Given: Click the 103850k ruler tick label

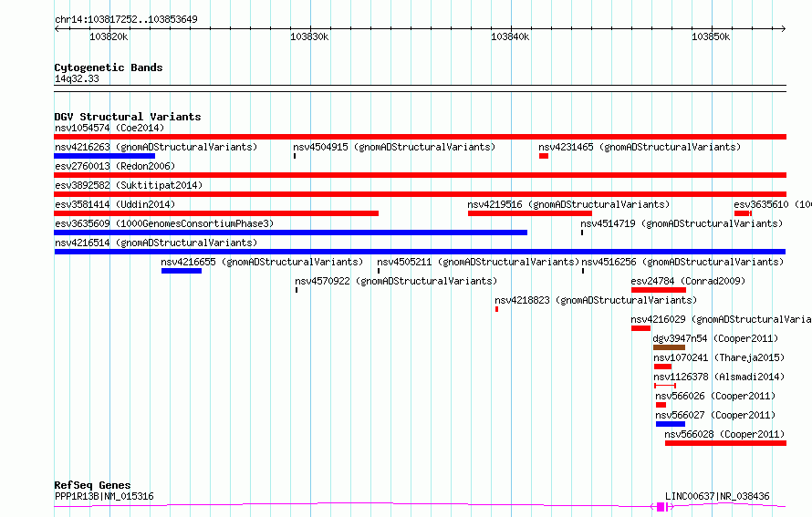Looking at the screenshot, I should coord(711,36).
